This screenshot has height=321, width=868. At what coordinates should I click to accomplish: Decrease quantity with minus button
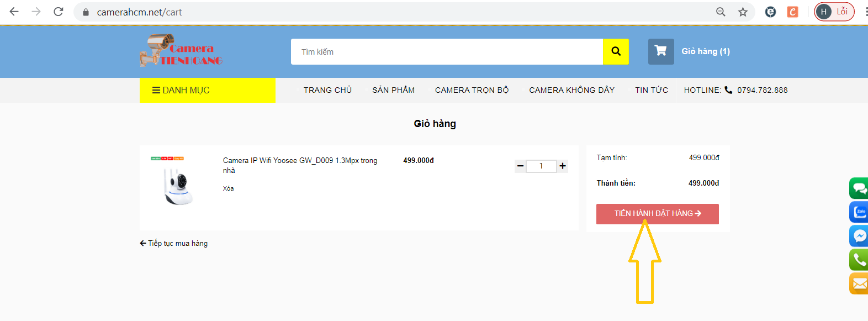(x=520, y=166)
